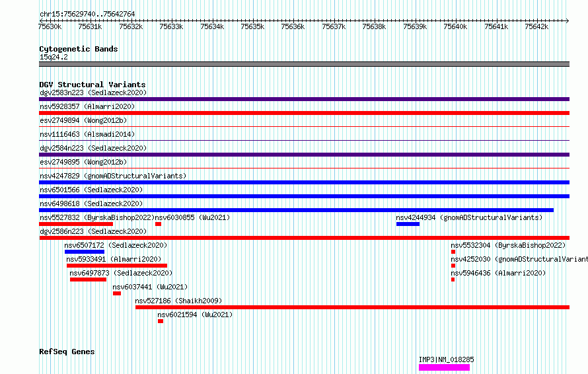Click the DGV Structural Variants track heading

(x=92, y=85)
